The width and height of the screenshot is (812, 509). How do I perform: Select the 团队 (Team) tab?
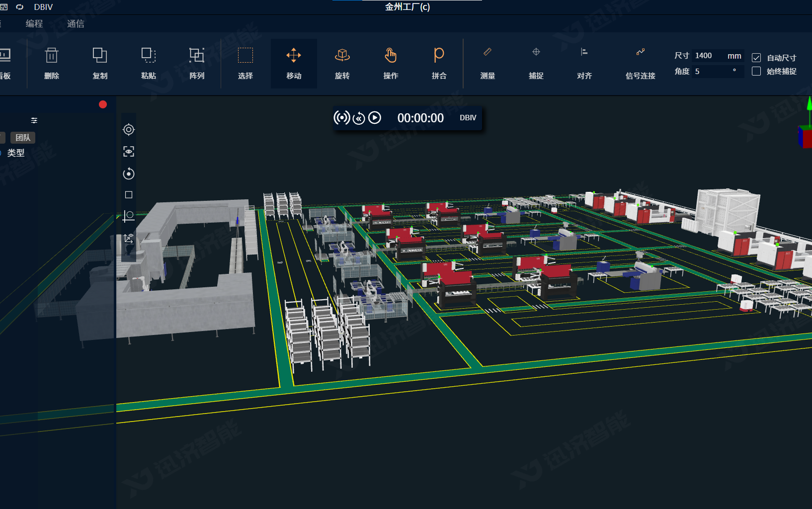23,138
